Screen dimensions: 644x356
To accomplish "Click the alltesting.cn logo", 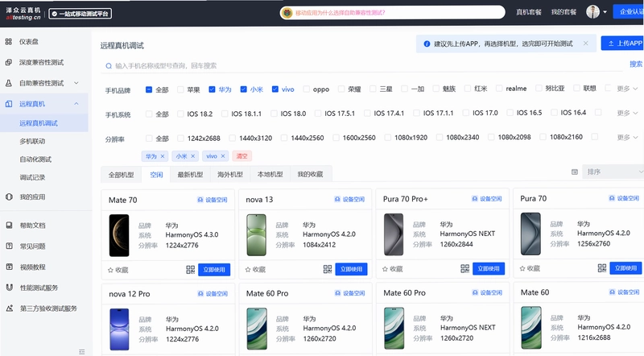I will click(x=23, y=14).
